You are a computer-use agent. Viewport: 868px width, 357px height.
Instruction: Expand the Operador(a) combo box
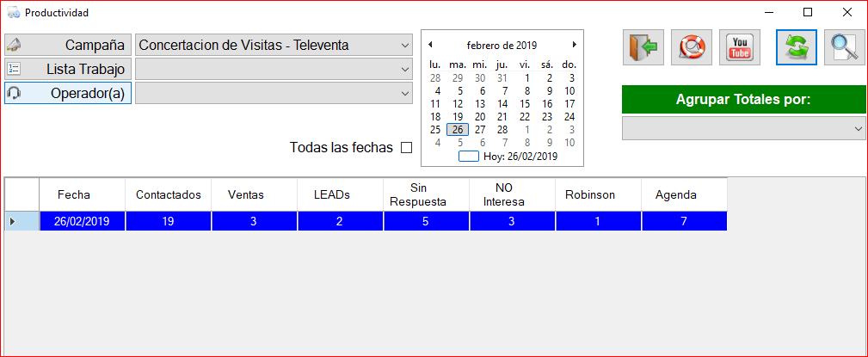click(x=274, y=94)
